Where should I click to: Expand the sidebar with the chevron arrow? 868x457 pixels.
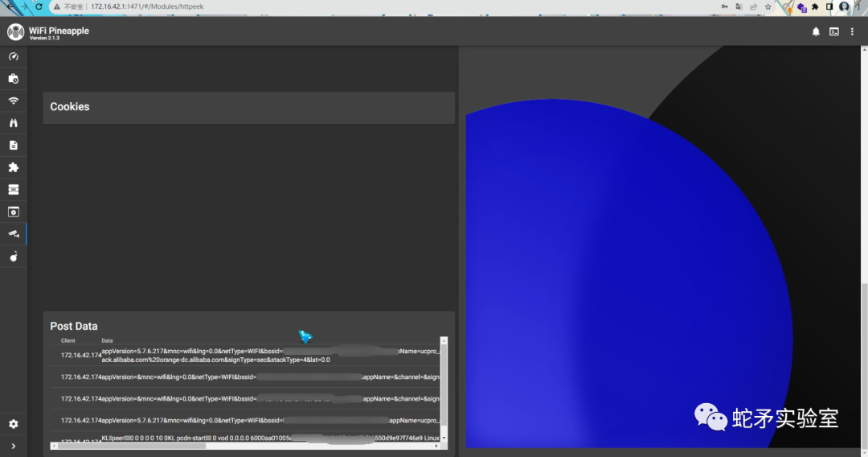pyautogui.click(x=14, y=446)
